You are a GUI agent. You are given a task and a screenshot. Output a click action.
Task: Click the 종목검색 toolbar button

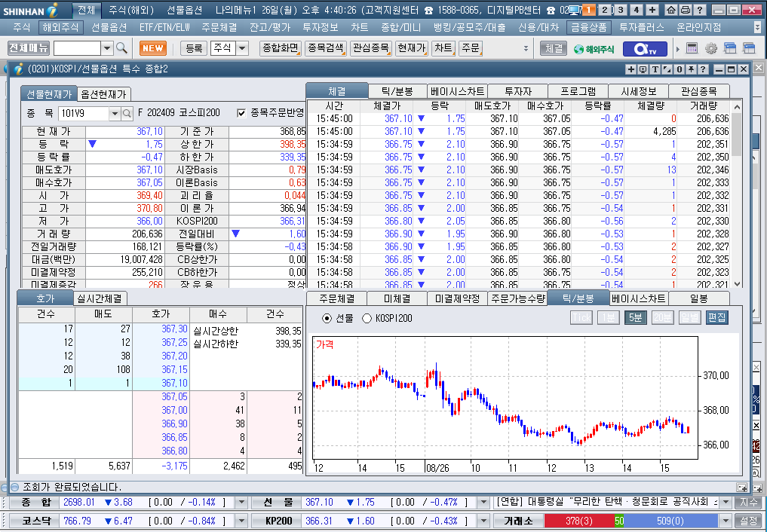tap(326, 48)
